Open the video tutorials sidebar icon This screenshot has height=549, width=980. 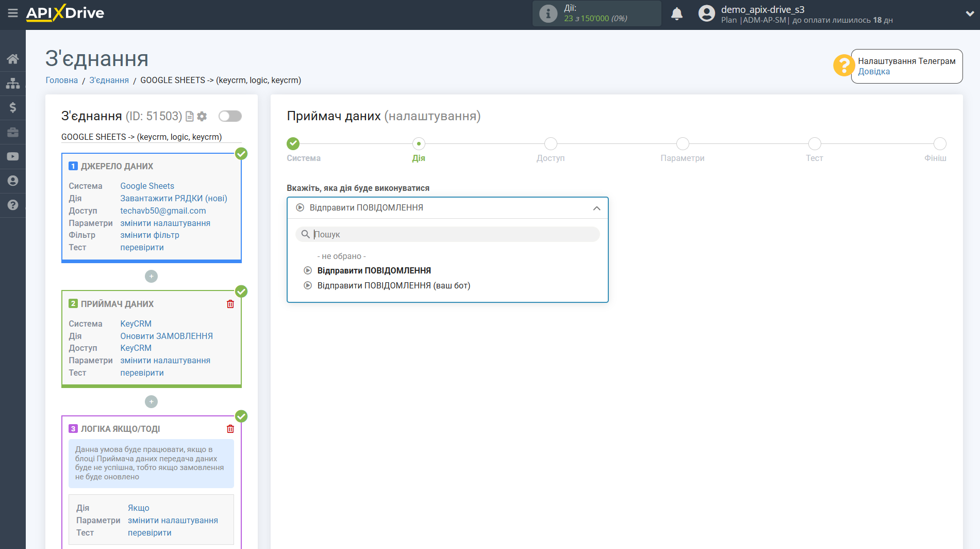click(13, 156)
